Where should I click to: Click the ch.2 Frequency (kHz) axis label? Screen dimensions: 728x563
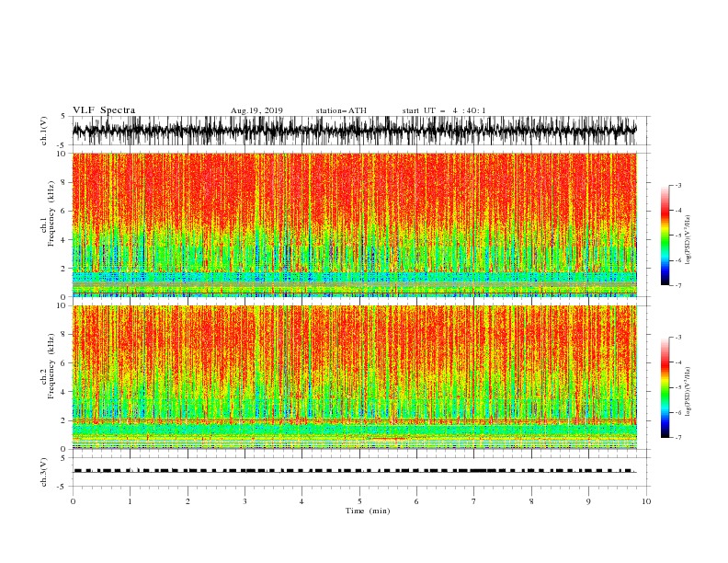click(49, 366)
